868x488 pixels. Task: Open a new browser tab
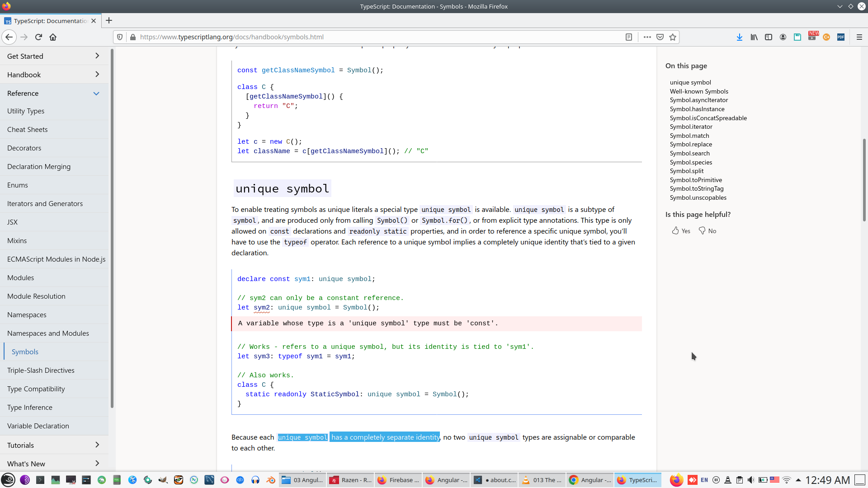coord(109,20)
